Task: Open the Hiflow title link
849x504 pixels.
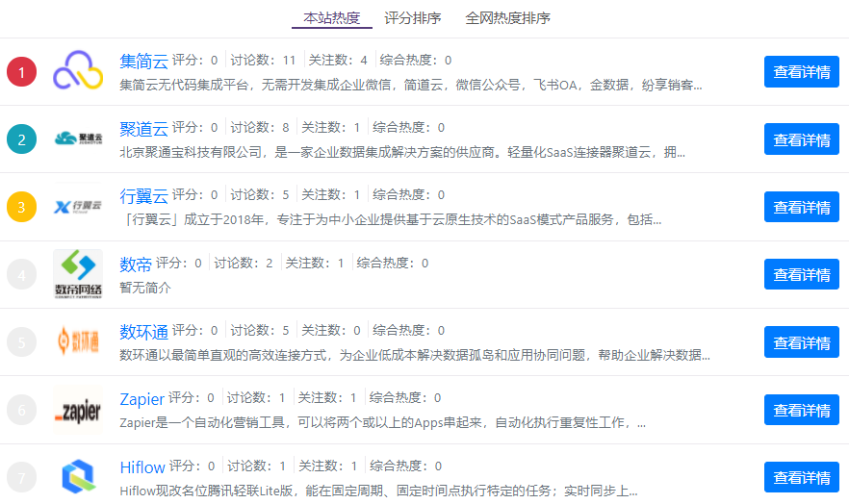Action: (x=142, y=467)
